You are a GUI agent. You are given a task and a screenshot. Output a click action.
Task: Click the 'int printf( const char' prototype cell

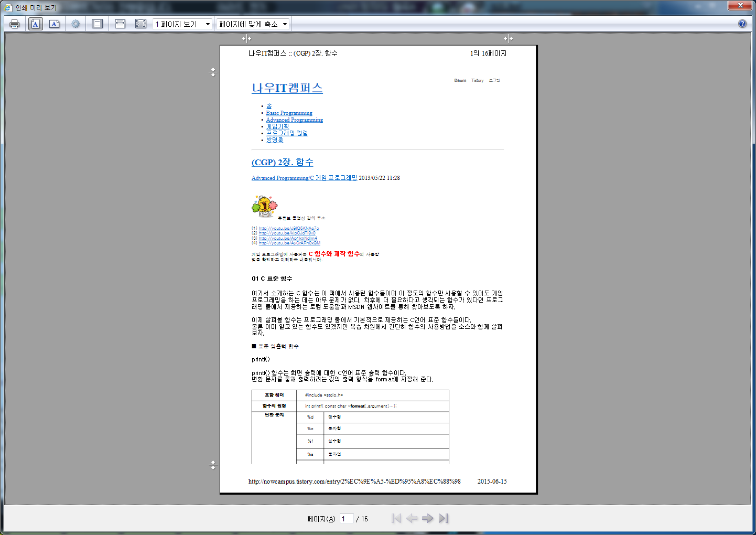coord(373,406)
